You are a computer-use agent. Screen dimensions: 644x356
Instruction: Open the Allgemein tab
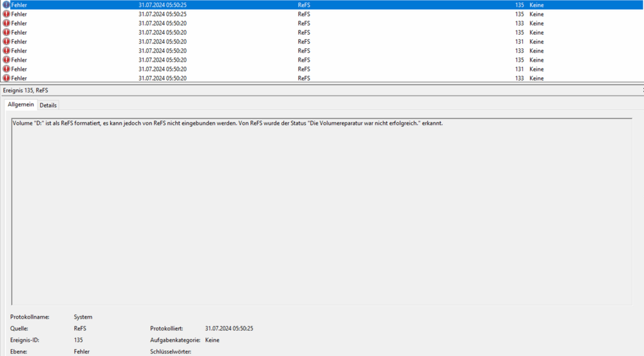coord(20,104)
